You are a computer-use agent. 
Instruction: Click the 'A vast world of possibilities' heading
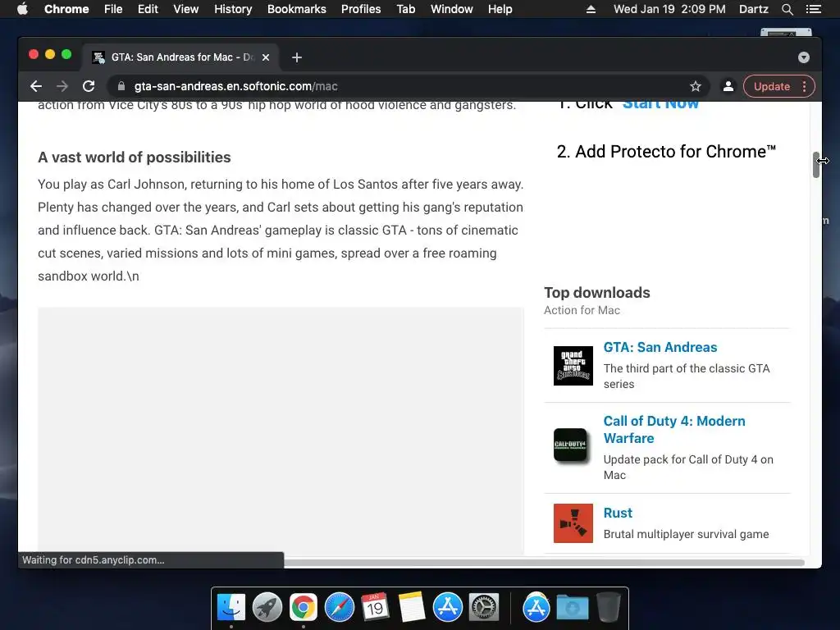click(x=134, y=157)
